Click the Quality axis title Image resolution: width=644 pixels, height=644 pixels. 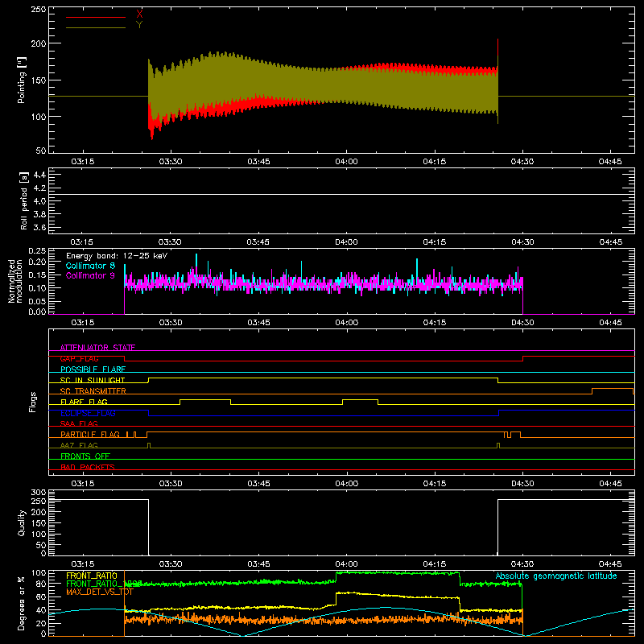pyautogui.click(x=22, y=522)
